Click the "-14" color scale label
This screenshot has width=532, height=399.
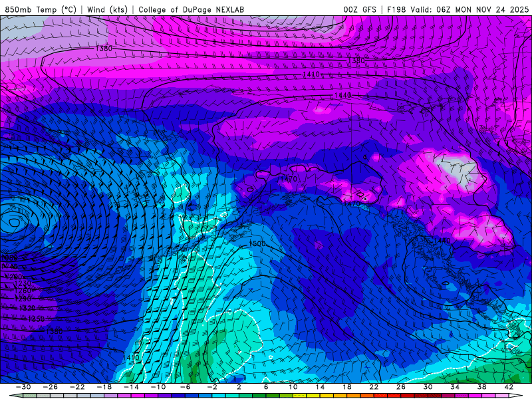[131, 387]
